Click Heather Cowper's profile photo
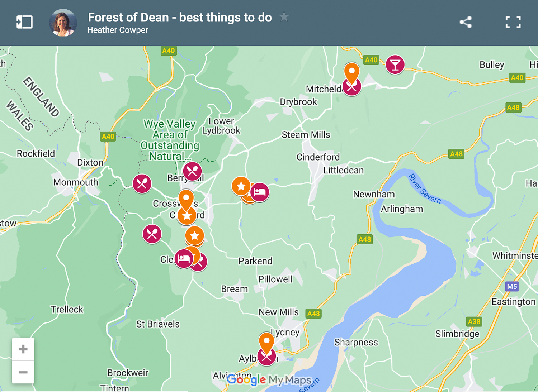This screenshot has width=538, height=392. click(x=63, y=22)
